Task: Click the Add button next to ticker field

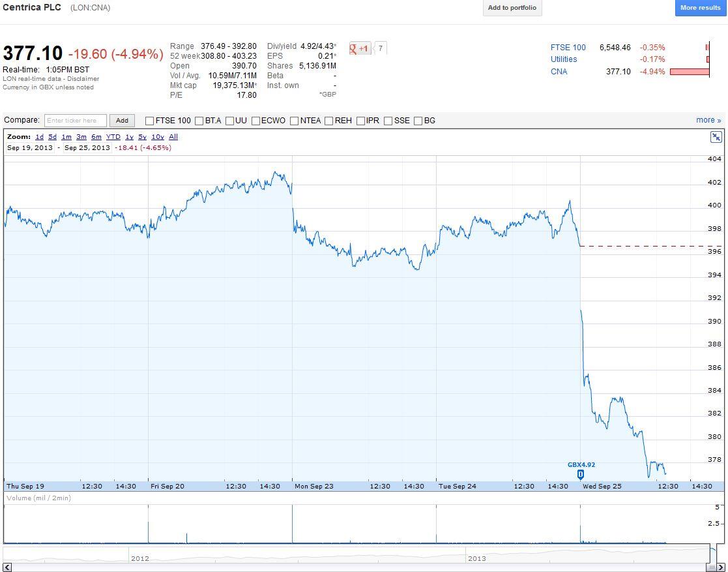Action: pyautogui.click(x=122, y=121)
